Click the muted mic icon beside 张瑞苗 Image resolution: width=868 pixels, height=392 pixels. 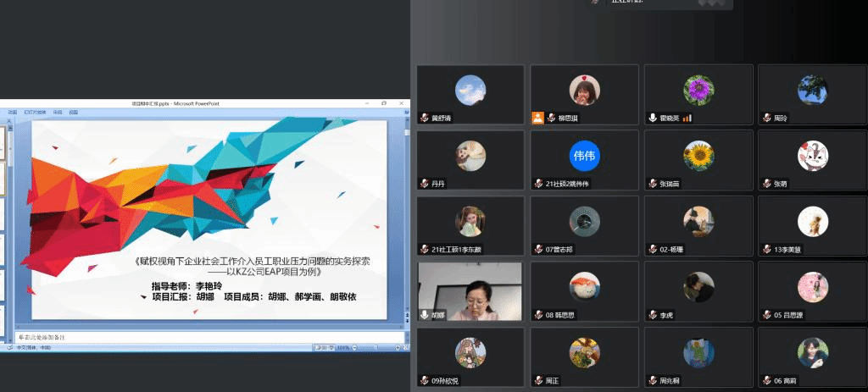tap(652, 184)
